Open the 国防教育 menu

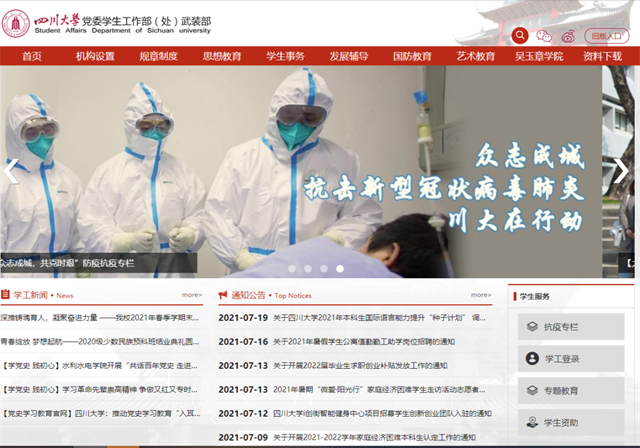coord(412,56)
